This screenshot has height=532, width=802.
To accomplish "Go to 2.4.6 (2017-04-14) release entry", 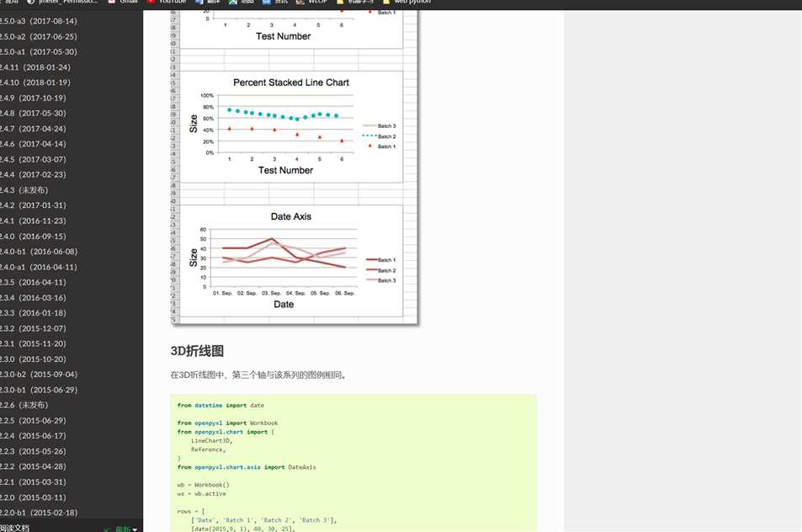I will point(33,144).
